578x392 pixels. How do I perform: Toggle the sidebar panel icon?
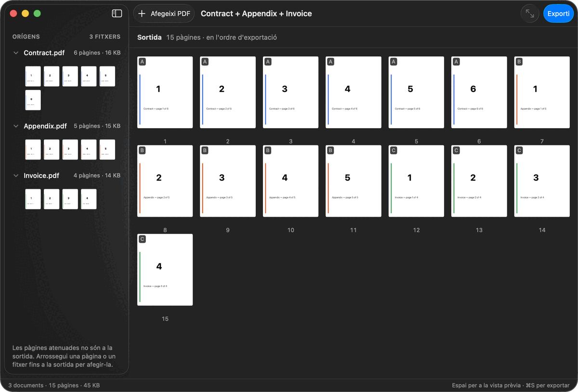tap(117, 13)
